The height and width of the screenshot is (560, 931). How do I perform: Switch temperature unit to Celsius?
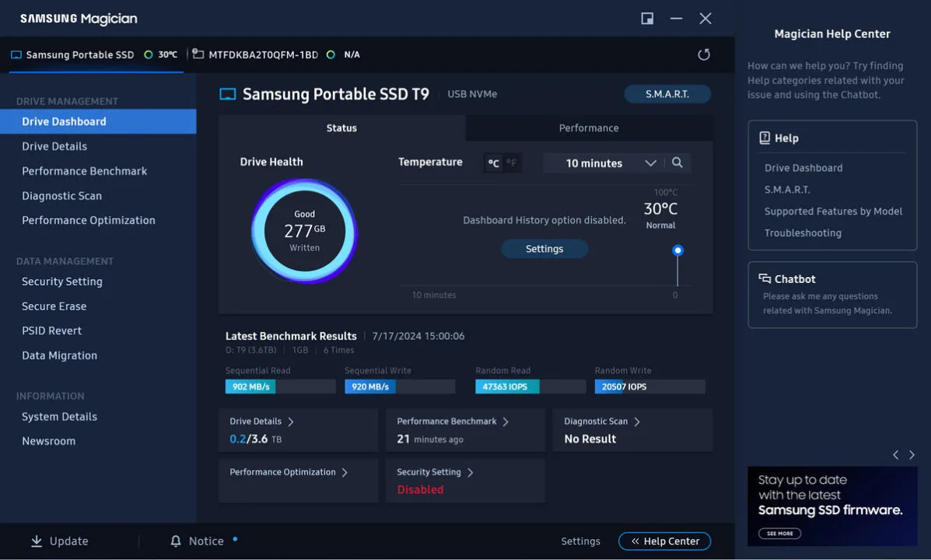pos(495,163)
